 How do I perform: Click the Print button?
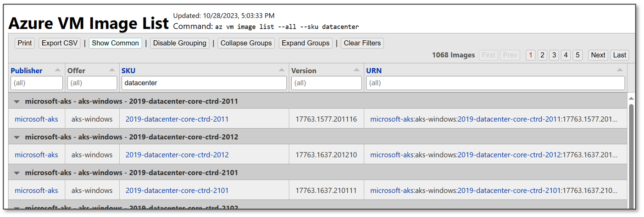click(25, 43)
